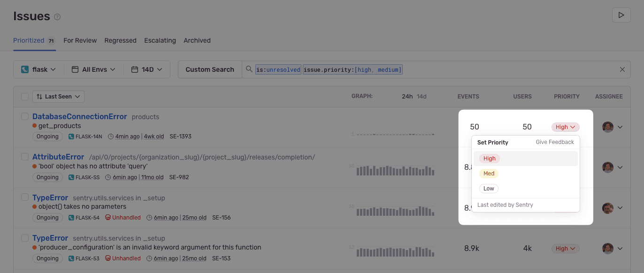The width and height of the screenshot is (644, 273).
Task: Expand the assignee chevron on the TypeError row
Action: pyautogui.click(x=621, y=208)
